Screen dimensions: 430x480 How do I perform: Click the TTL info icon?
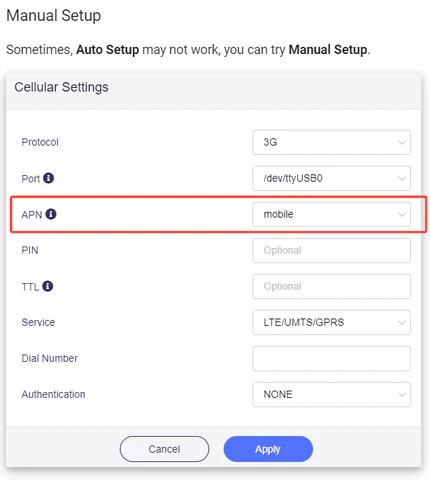point(48,286)
